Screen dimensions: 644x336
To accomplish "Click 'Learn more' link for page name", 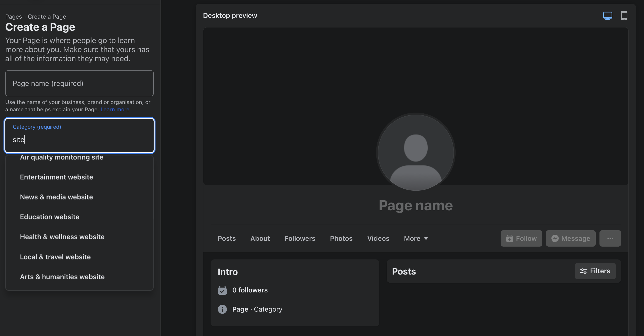I will (x=115, y=109).
